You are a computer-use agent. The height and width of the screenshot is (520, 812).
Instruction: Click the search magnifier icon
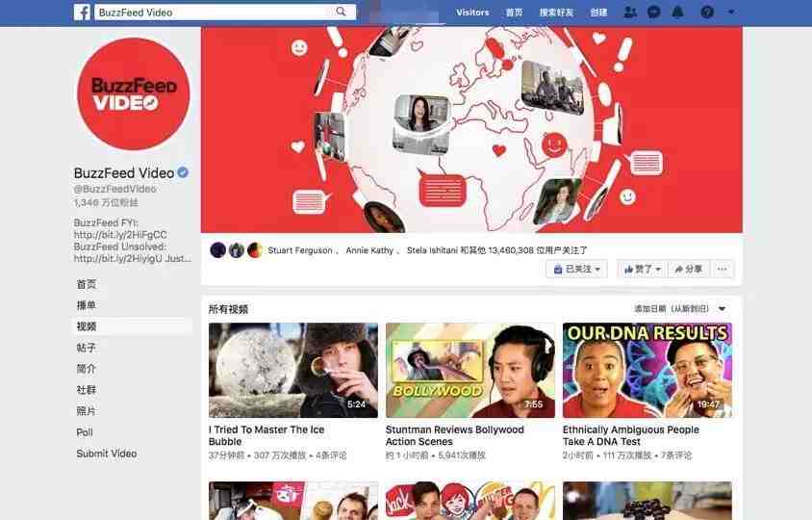pyautogui.click(x=341, y=12)
